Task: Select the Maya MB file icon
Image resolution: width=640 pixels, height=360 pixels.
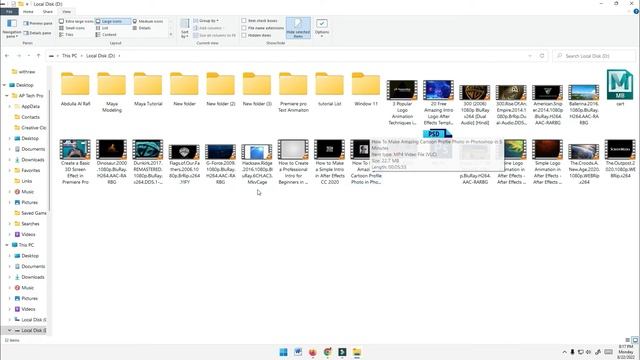Action: click(x=620, y=84)
